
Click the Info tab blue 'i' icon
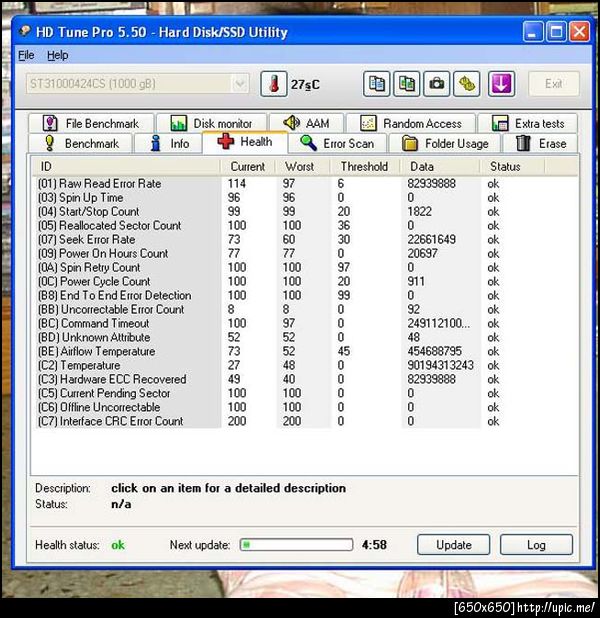click(156, 143)
